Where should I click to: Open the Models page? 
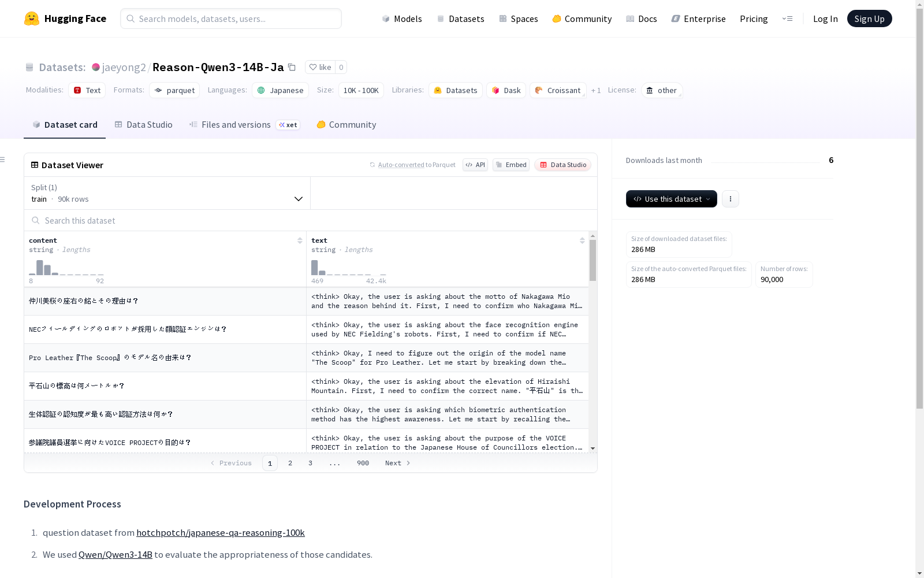[x=402, y=18]
